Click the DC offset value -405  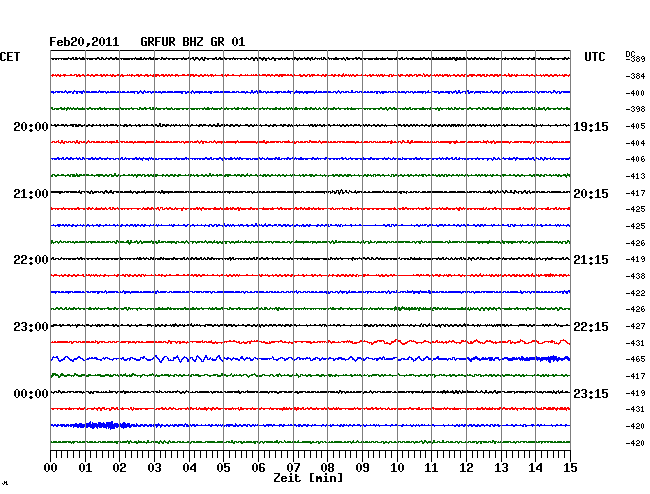[x=635, y=126]
